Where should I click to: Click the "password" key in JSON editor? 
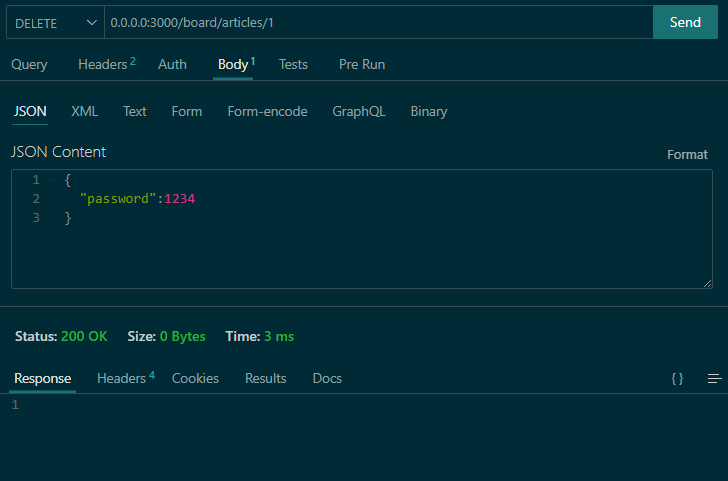pos(118,199)
